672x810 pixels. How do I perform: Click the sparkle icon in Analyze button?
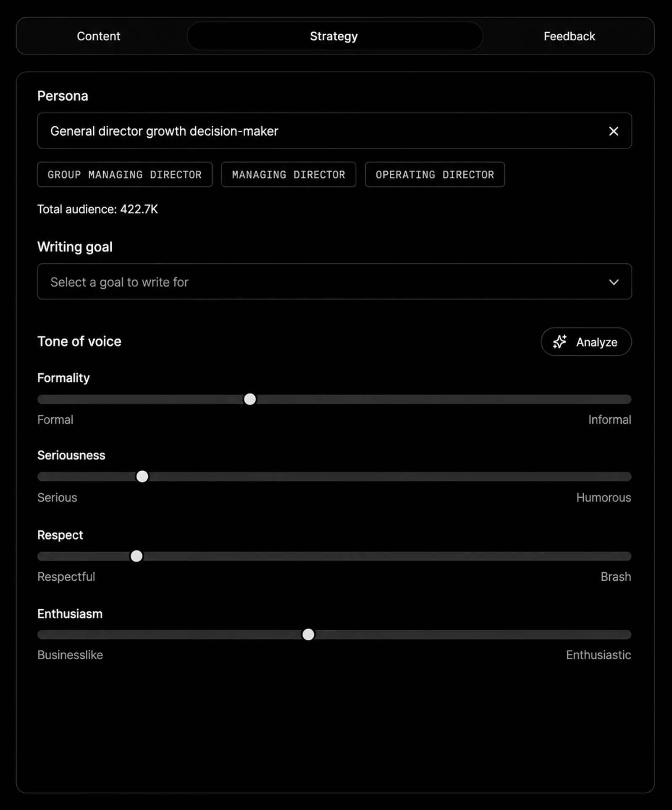tap(559, 342)
